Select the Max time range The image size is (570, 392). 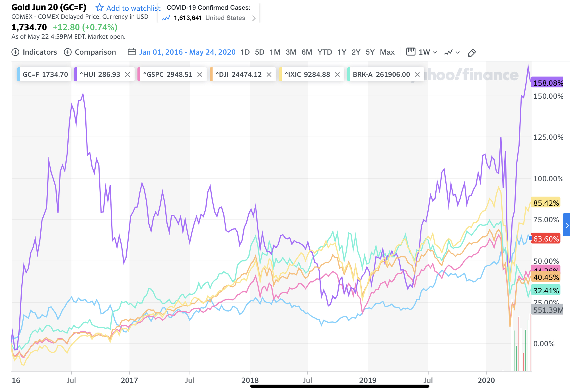[x=387, y=52]
